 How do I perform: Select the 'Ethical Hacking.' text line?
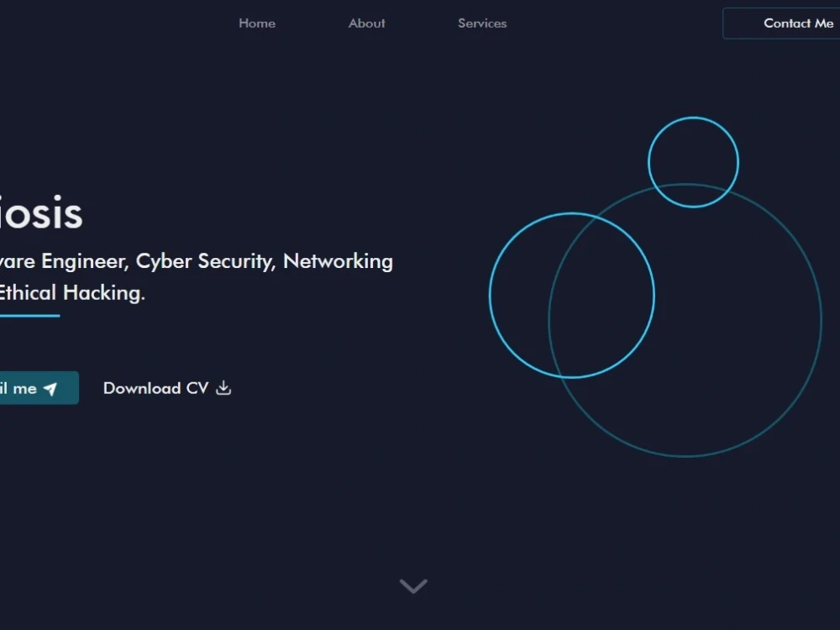(71, 293)
